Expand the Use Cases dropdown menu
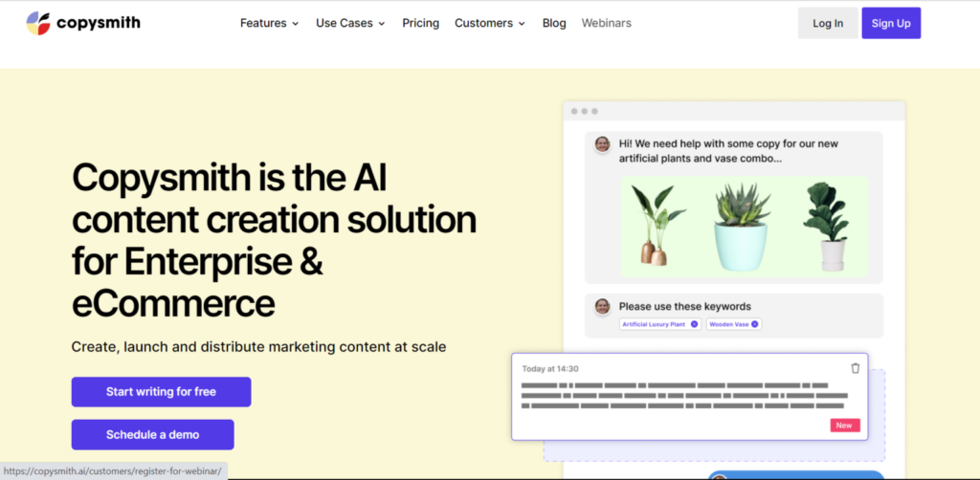Viewport: 980px width, 480px height. (350, 23)
